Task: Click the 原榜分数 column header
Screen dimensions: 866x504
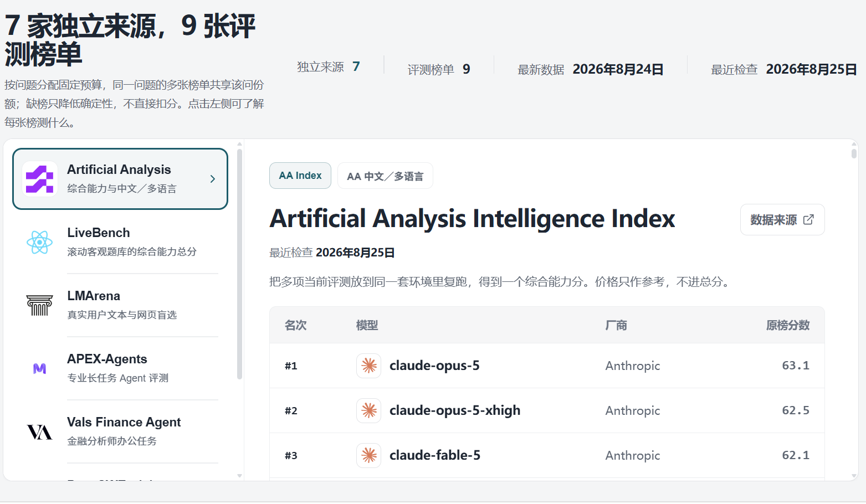Action: pos(788,325)
